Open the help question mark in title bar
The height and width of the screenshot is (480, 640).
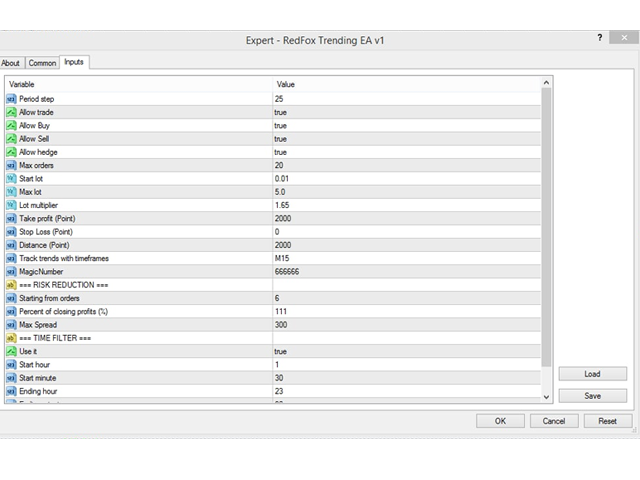[x=600, y=38]
